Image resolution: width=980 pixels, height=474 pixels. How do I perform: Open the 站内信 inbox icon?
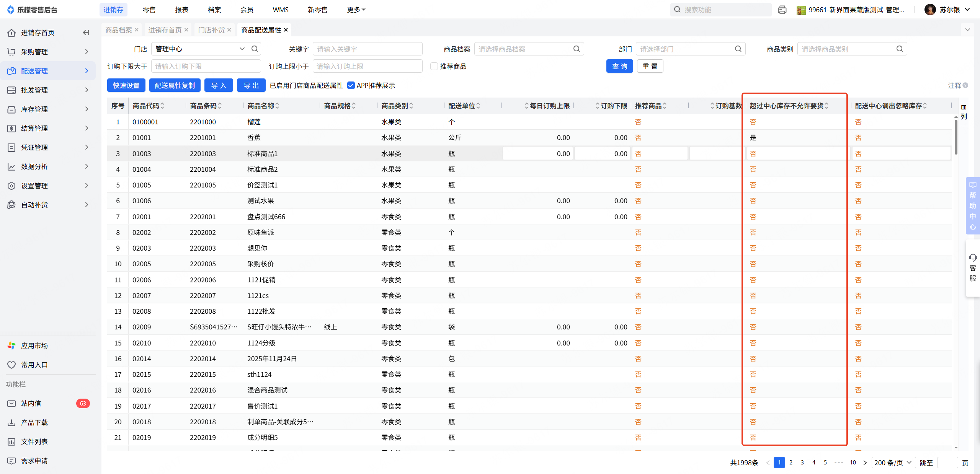coord(11,403)
